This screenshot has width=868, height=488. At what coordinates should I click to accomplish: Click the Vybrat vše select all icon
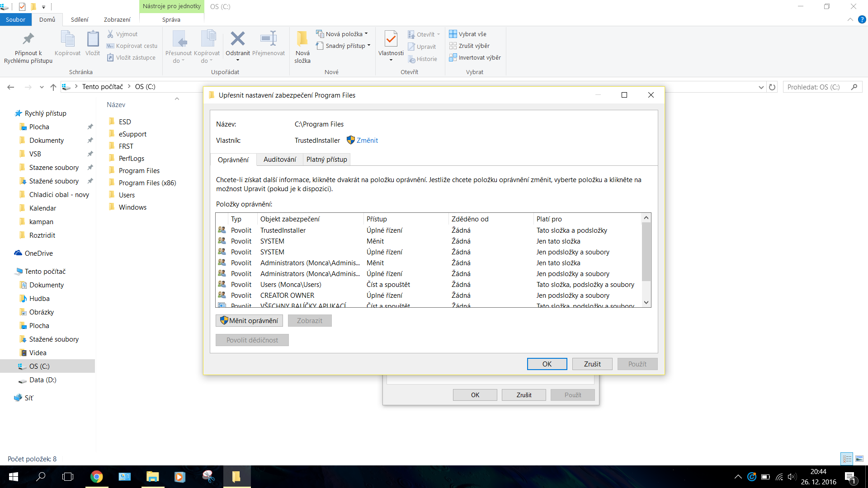click(x=453, y=34)
